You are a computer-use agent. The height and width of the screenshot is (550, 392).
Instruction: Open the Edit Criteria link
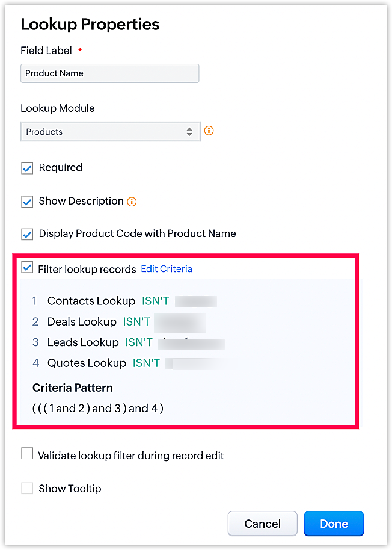pyautogui.click(x=167, y=269)
